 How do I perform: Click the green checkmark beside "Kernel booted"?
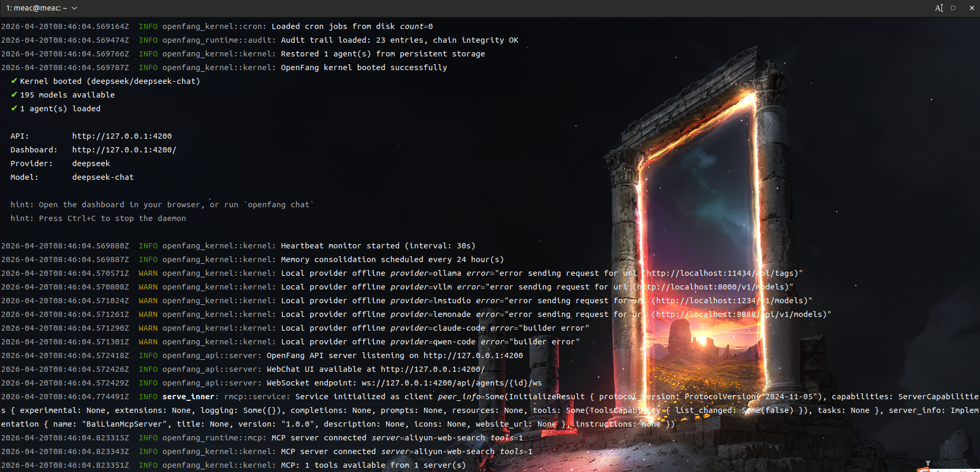tap(14, 81)
